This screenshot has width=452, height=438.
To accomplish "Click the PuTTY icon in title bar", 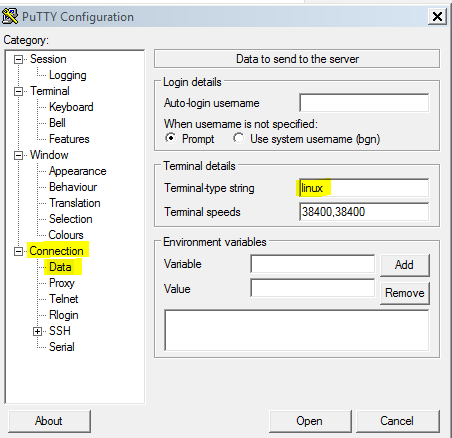I will coord(10,16).
